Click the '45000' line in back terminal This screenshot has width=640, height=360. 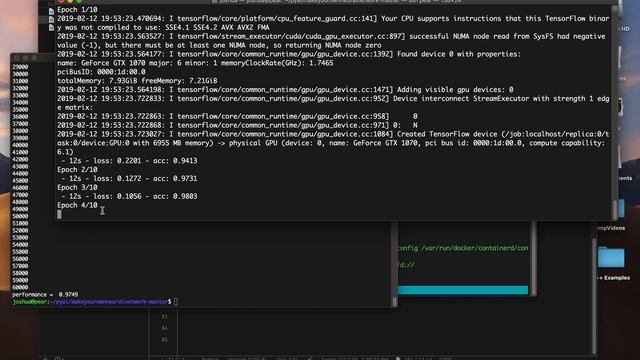click(20, 180)
